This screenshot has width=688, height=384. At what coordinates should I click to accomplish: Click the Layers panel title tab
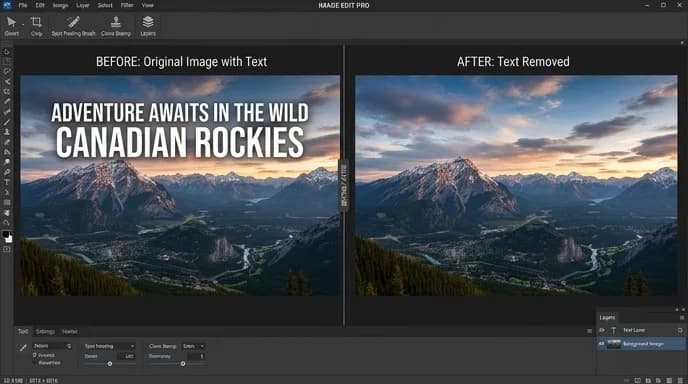(607, 317)
